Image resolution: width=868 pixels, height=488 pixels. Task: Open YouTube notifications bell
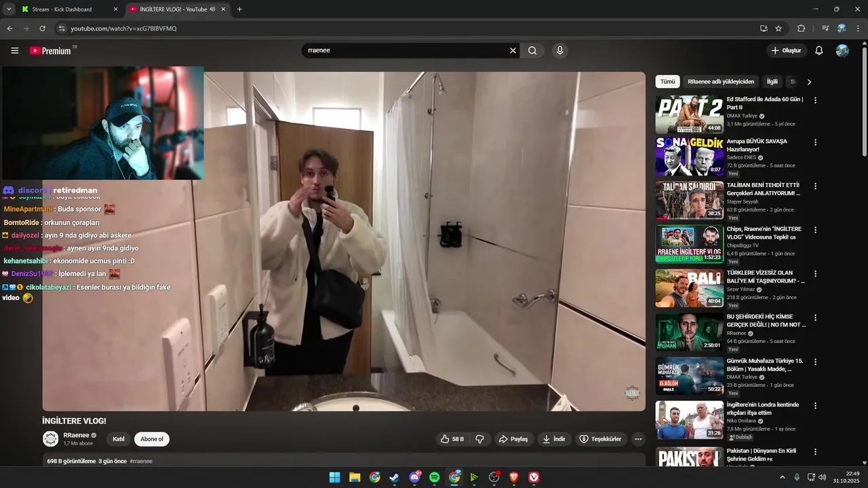pyautogui.click(x=819, y=50)
